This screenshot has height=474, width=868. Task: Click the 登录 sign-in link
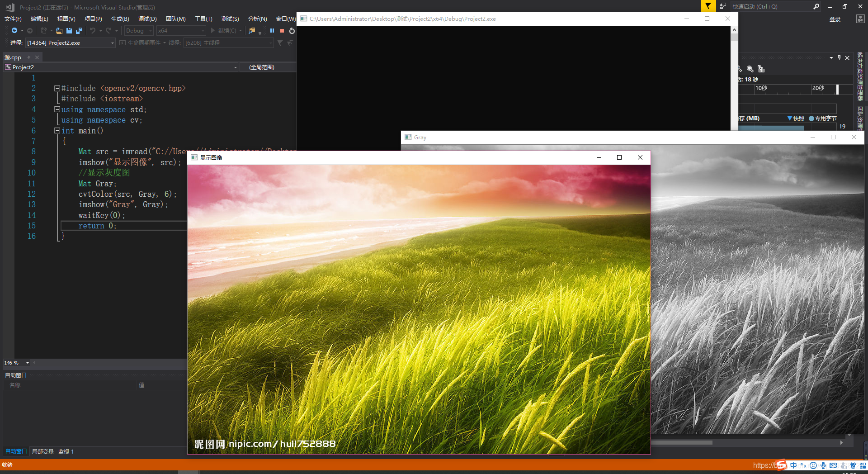(x=835, y=19)
